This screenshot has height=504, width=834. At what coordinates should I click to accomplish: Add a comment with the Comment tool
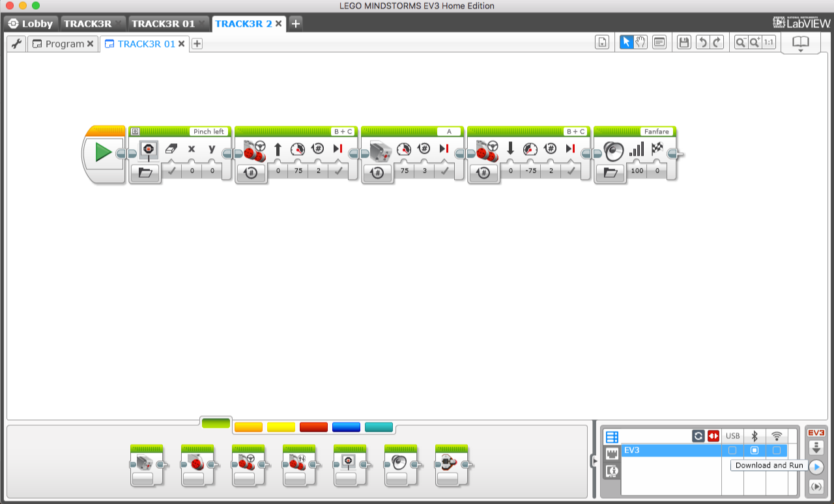tap(659, 42)
